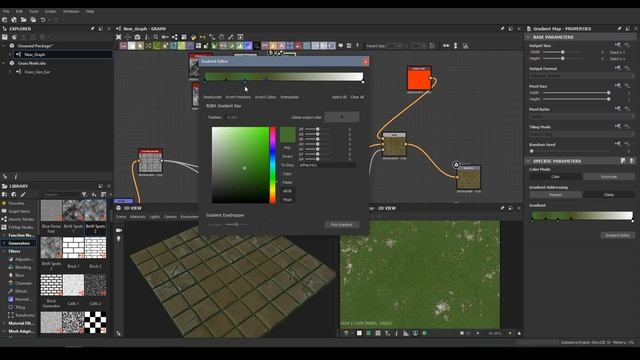Select Grayscale color mode toggle
Viewport: 640px width, 360px height.
pos(609,177)
